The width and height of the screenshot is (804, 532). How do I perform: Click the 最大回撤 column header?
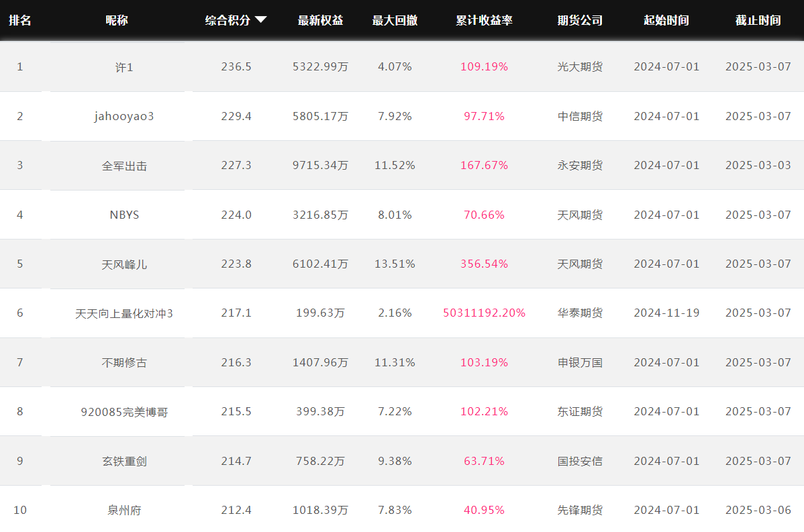pyautogui.click(x=395, y=21)
